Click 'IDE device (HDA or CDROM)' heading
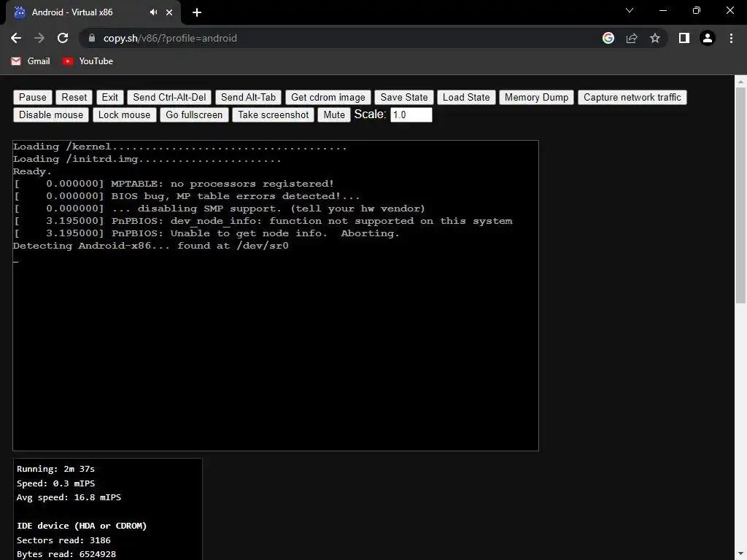Screen dimensions: 747x560 [82, 526]
